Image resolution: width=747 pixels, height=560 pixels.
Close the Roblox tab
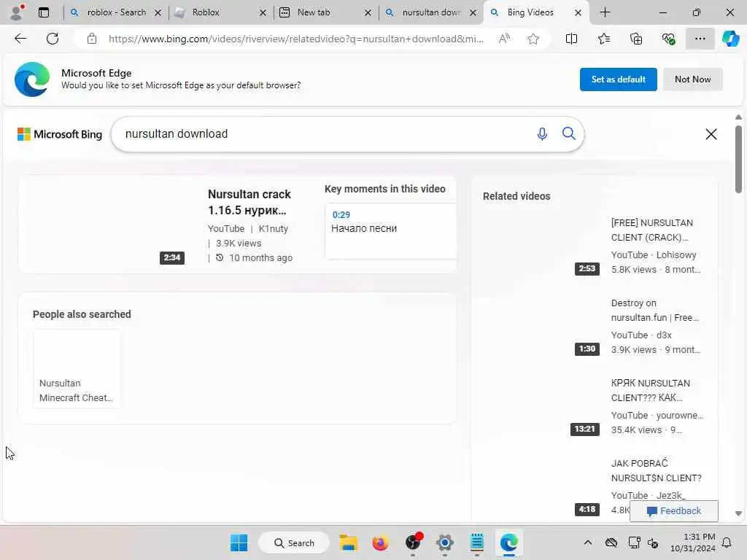[263, 13]
